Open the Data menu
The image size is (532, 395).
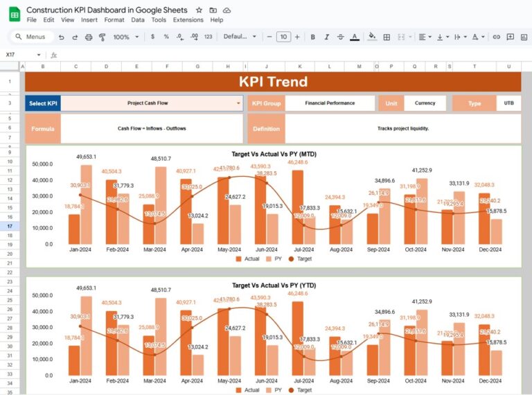pos(138,20)
